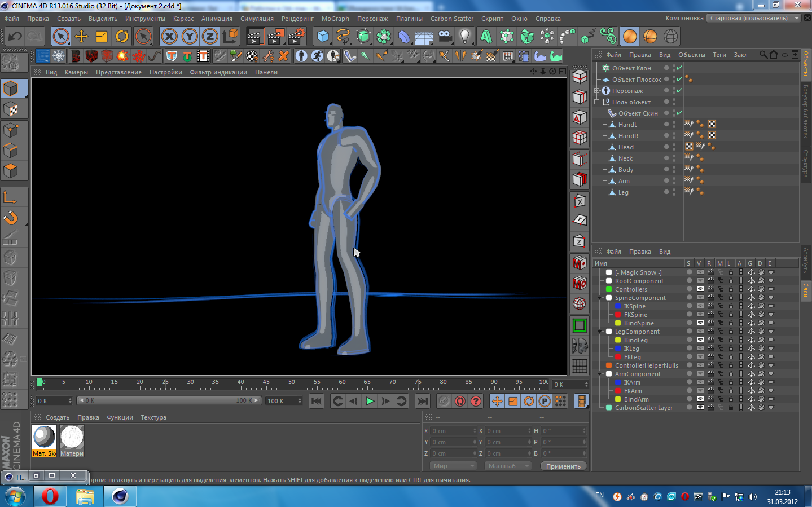Viewport: 812px width, 507px height.
Task: Disable the green checkmark on Объект Скин
Action: click(x=679, y=113)
